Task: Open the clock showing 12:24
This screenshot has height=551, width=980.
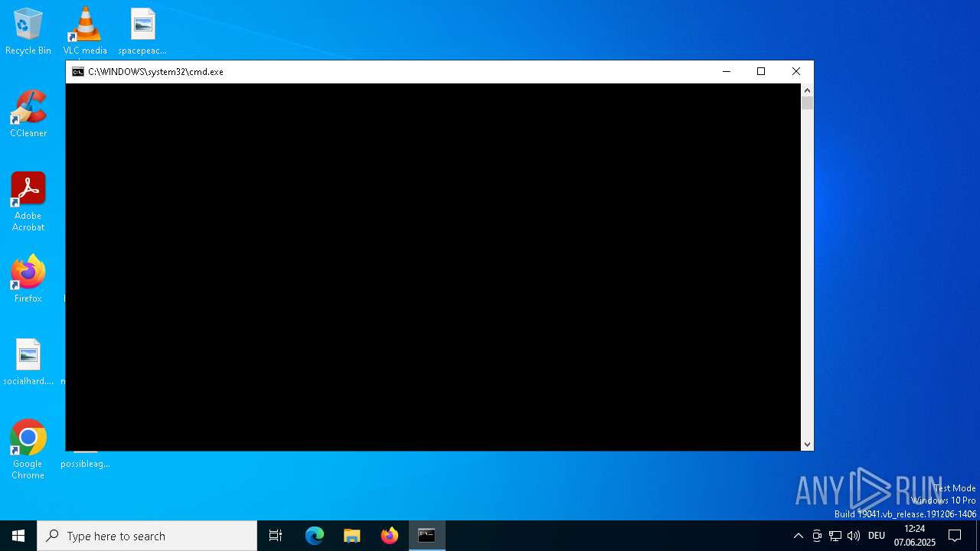Action: 915,536
